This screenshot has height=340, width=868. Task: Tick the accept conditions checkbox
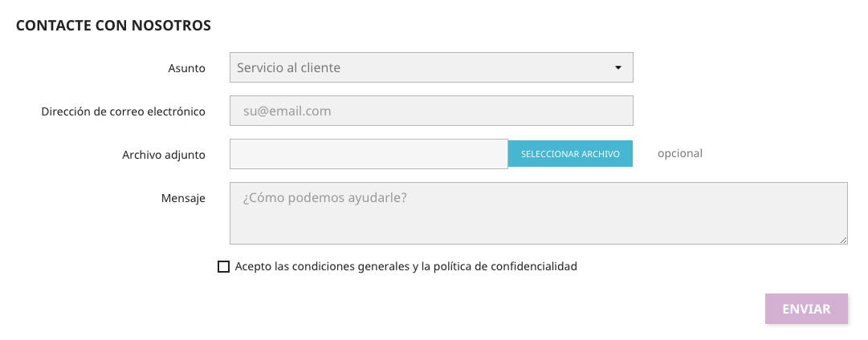tap(224, 267)
